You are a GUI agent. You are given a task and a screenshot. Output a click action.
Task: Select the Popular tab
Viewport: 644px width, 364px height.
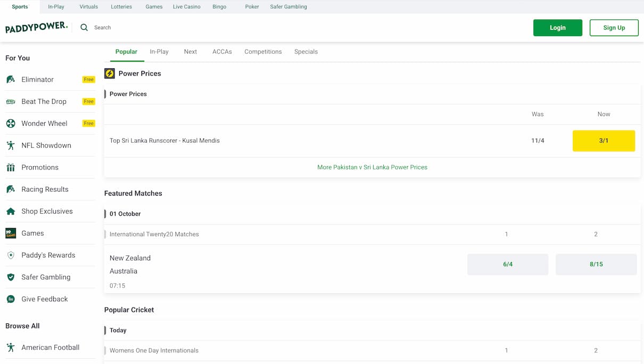(x=126, y=52)
